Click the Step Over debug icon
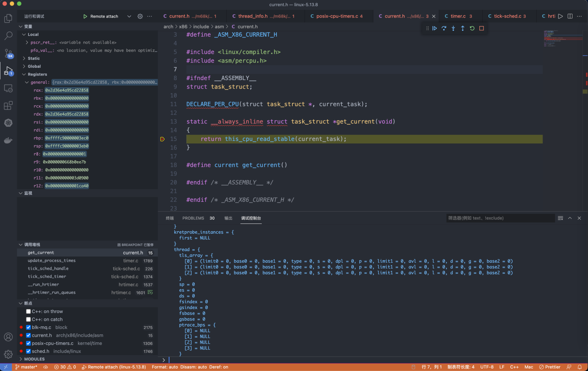Viewport: 588px width, 371px height. click(x=444, y=28)
